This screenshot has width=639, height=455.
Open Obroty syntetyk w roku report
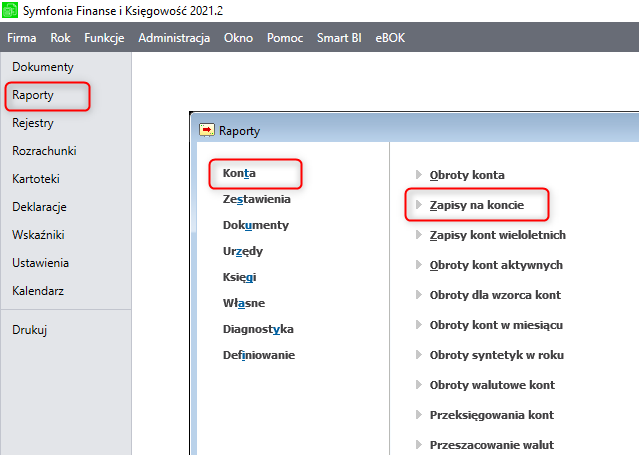click(x=497, y=355)
